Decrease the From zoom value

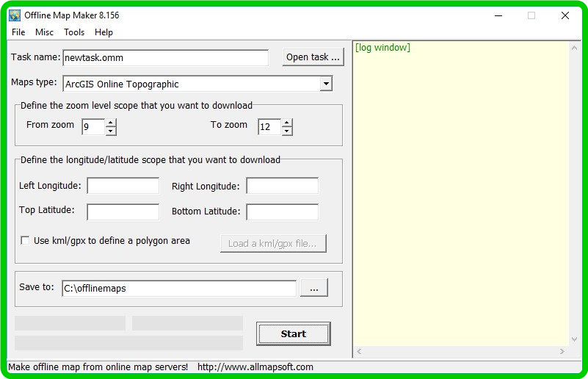(x=111, y=131)
